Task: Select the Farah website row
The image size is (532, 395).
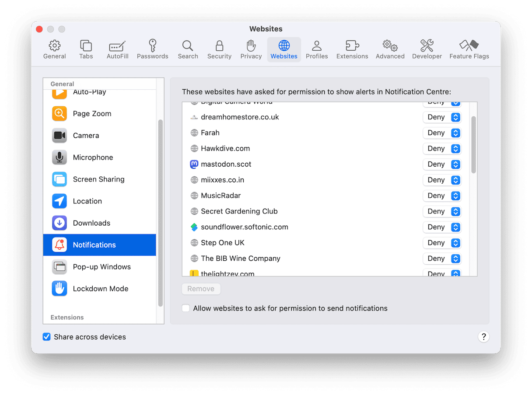Action: [326, 133]
